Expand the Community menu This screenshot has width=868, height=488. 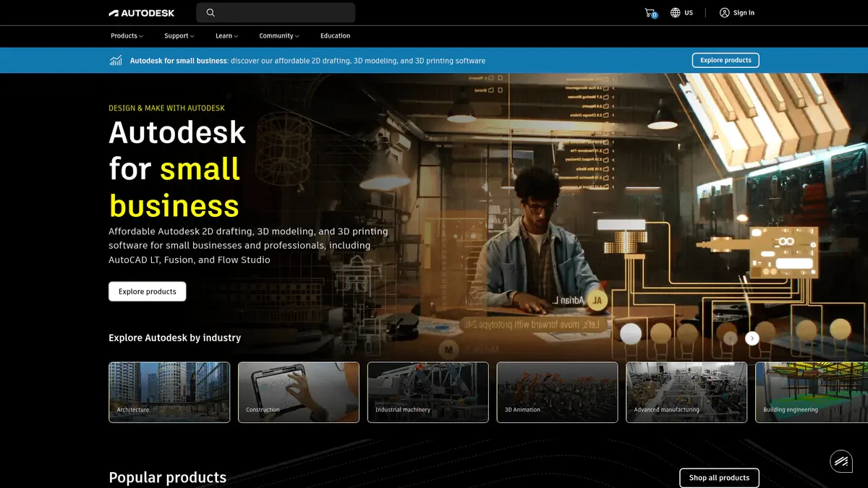pos(279,35)
